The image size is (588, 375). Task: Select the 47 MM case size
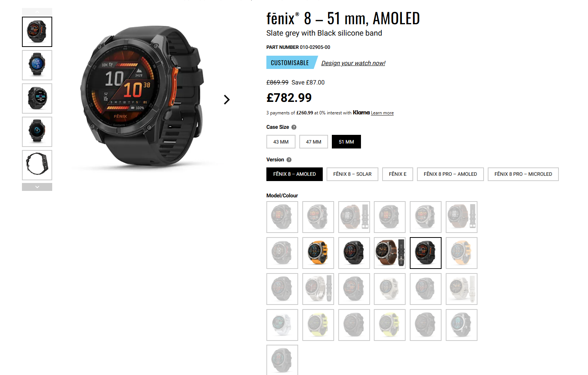[x=314, y=142]
